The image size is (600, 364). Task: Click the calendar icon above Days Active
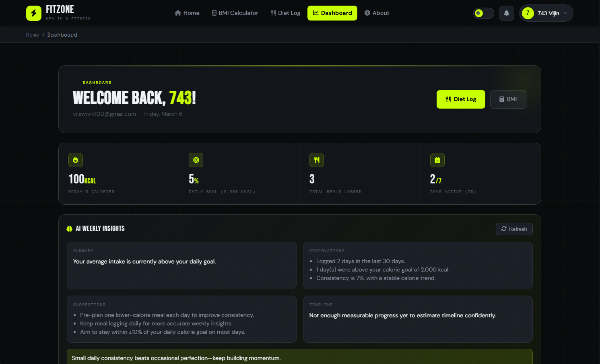pos(437,160)
